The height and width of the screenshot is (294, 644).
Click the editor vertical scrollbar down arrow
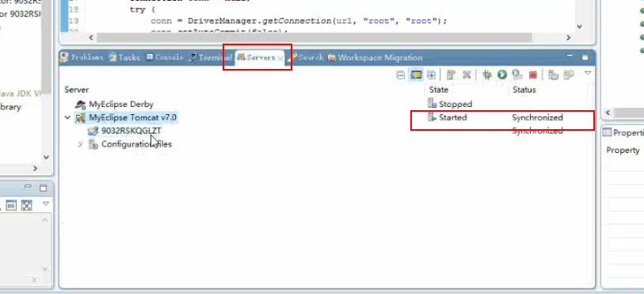[580, 26]
